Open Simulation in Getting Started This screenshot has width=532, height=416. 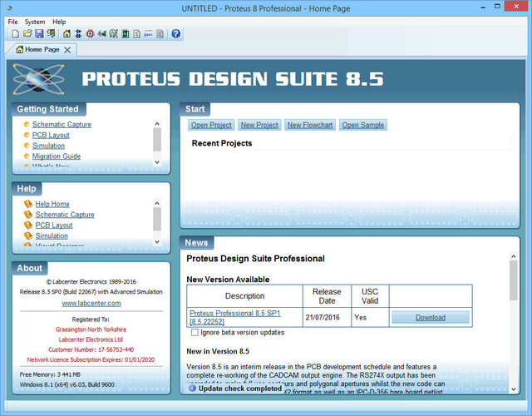(x=48, y=146)
